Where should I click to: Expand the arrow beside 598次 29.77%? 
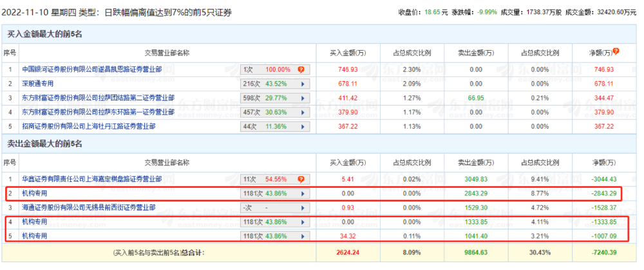tap(301, 98)
